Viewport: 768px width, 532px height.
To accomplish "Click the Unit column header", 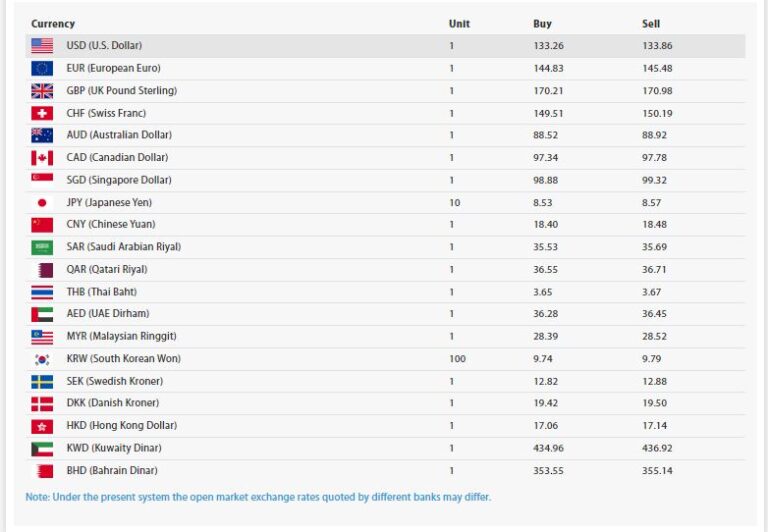I will coord(459,24).
